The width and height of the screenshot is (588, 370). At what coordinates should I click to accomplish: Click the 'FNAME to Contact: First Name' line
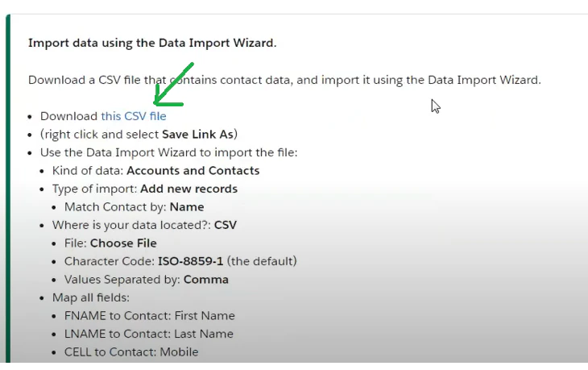150,316
